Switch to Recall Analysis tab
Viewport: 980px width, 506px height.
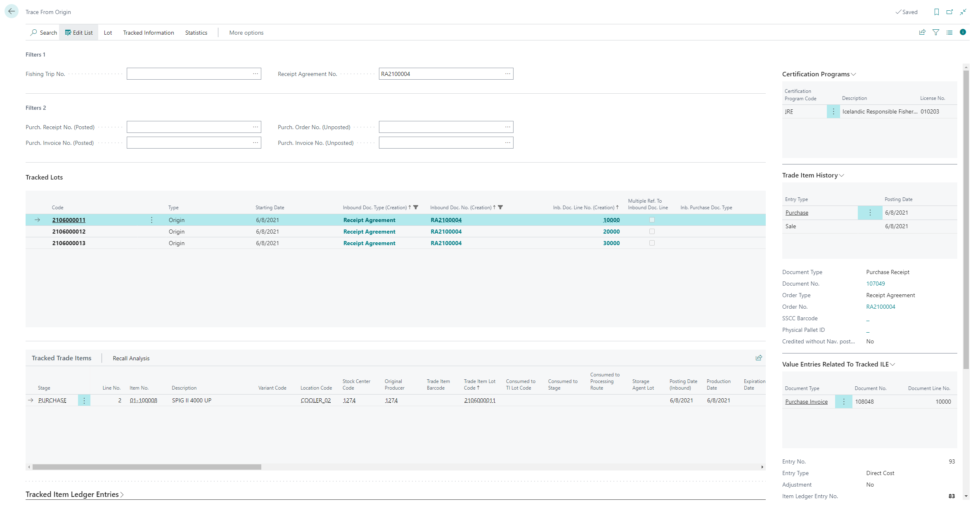(131, 358)
